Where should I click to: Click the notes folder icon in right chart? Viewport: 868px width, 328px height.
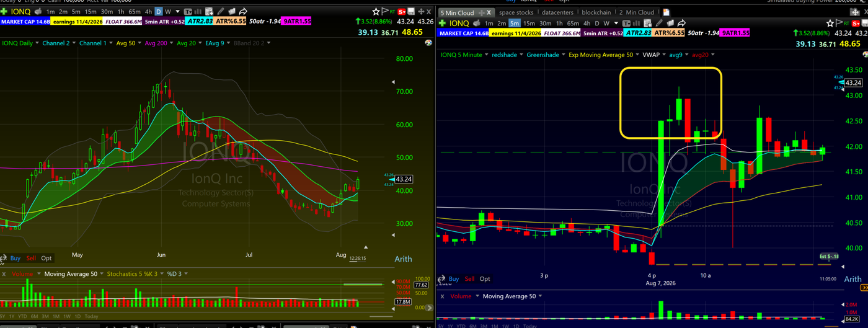670,23
